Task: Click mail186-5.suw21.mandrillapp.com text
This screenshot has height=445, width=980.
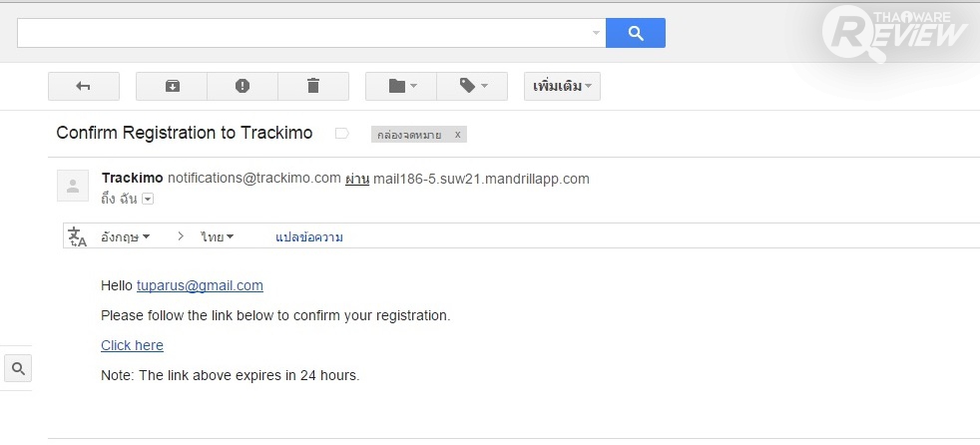Action: coord(481,179)
